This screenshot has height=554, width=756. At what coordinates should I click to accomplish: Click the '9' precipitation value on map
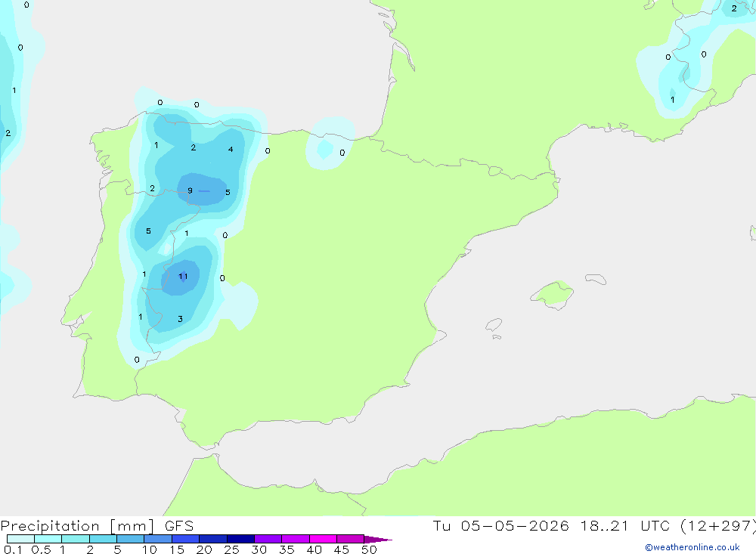pos(190,190)
